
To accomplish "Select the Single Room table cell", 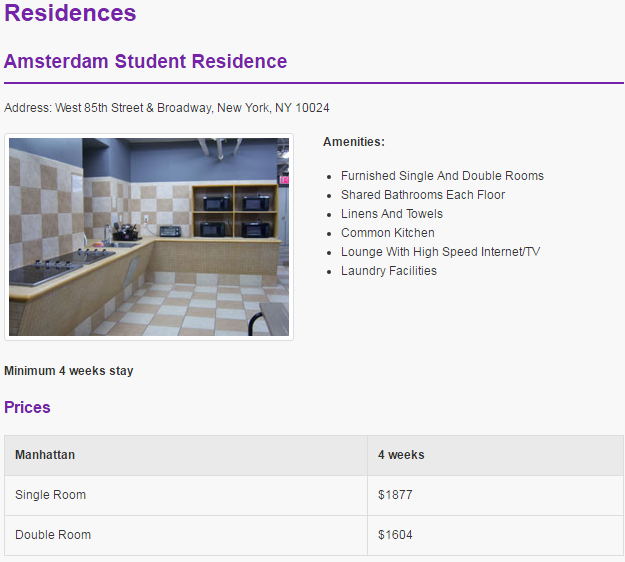I will click(x=51, y=495).
